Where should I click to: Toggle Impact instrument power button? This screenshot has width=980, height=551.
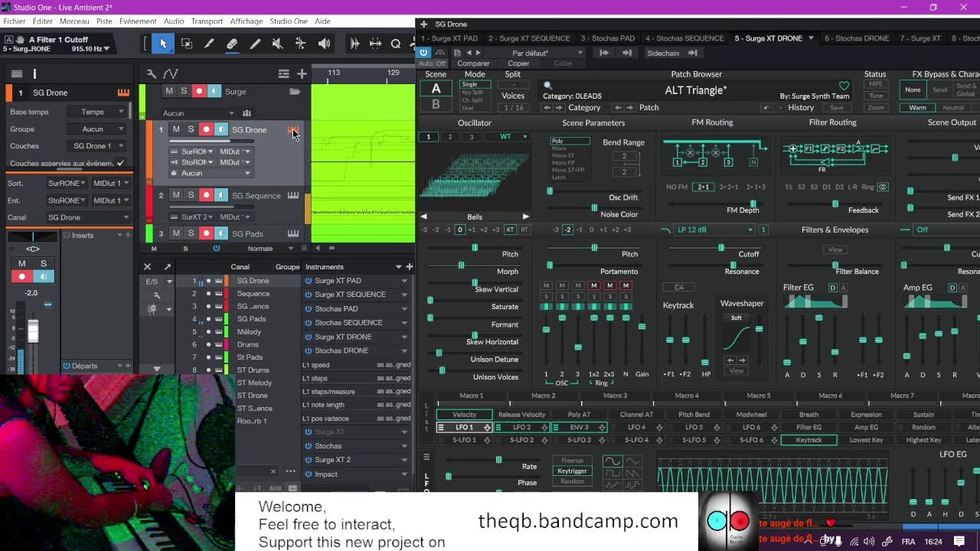point(309,474)
